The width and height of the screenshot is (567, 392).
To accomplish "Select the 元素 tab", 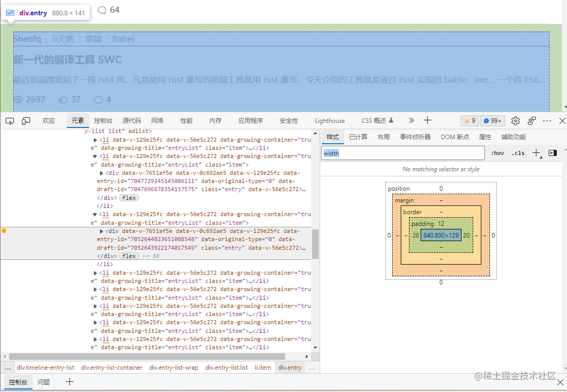I will [x=78, y=121].
